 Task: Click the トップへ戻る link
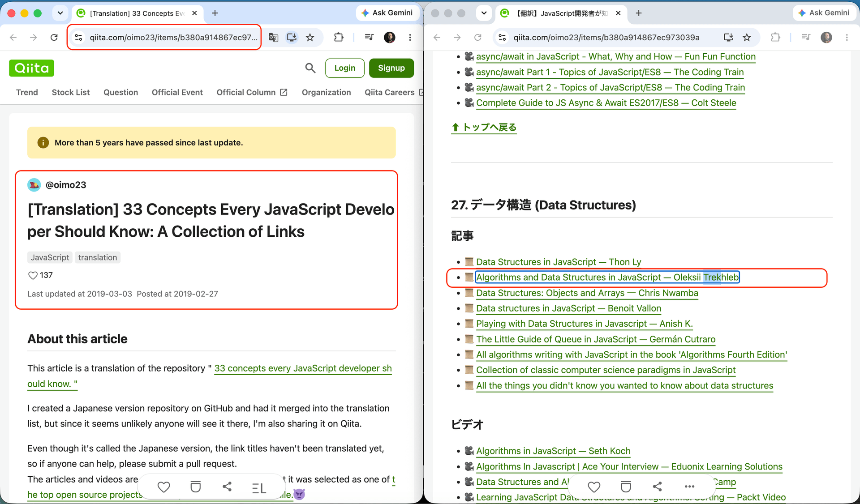click(x=484, y=128)
